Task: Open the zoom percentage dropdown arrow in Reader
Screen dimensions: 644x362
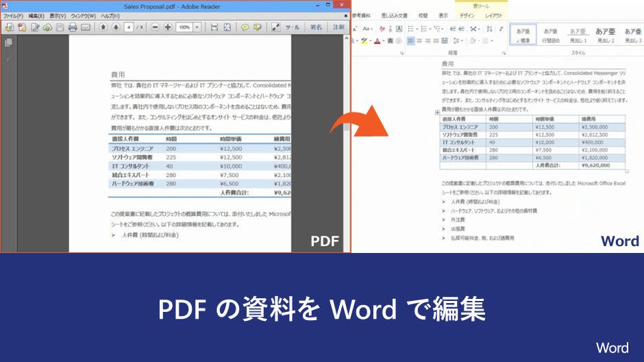Action: pyautogui.click(x=197, y=27)
